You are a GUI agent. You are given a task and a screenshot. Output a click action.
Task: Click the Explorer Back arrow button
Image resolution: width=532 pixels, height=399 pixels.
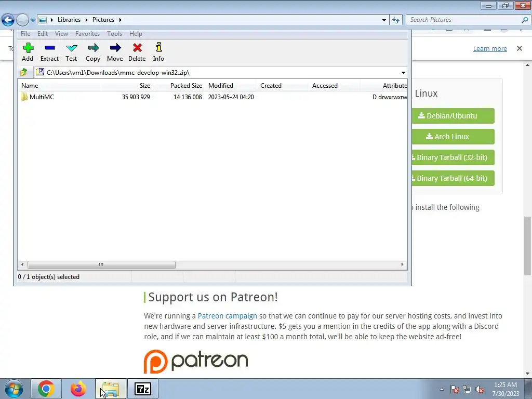coord(8,20)
